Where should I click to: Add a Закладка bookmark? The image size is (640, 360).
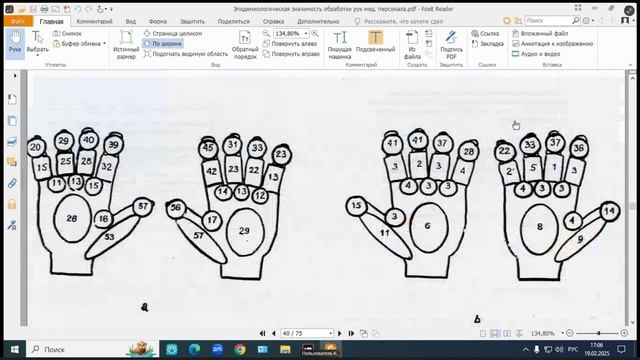[487, 44]
